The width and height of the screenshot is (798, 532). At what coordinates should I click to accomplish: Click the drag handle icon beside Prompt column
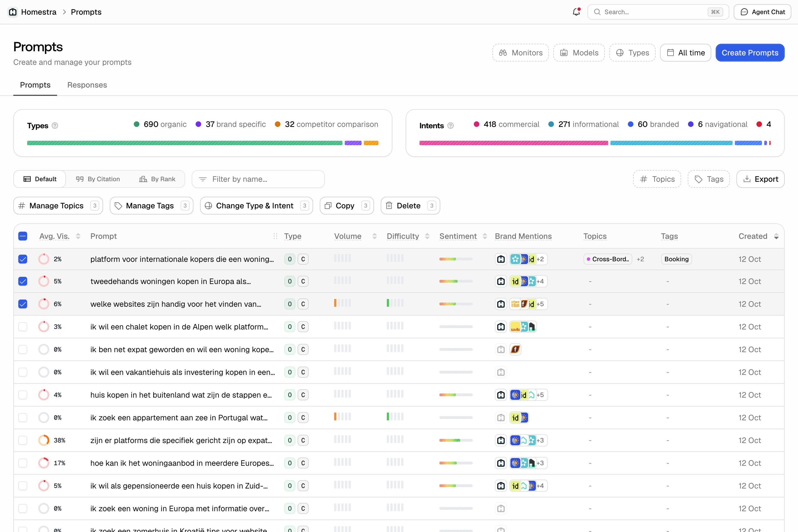coord(275,236)
